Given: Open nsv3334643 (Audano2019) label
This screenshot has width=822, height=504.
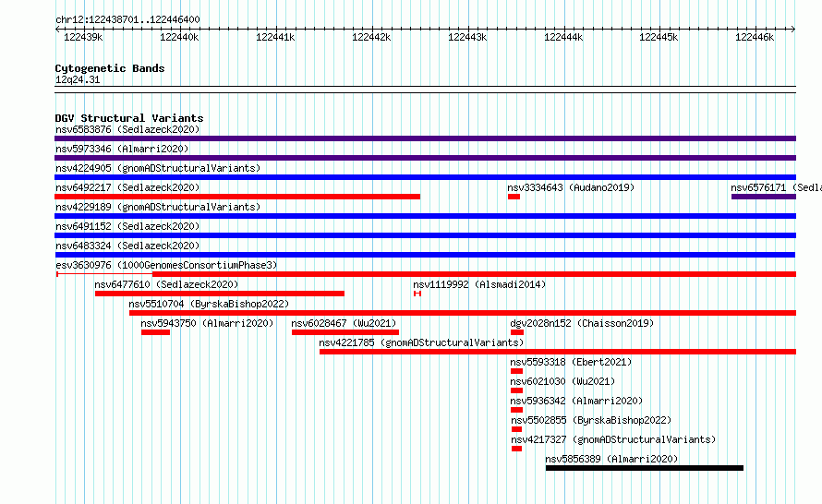Looking at the screenshot, I should 571,187.
